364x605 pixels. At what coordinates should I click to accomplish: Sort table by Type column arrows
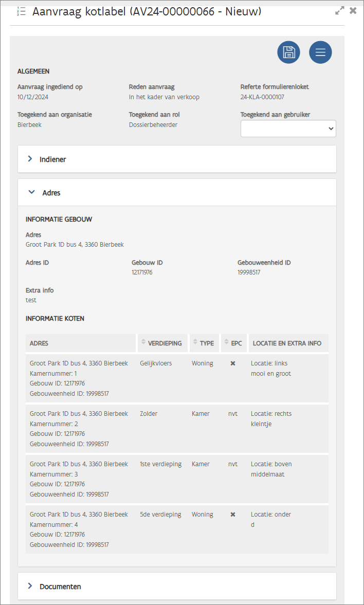(x=195, y=343)
